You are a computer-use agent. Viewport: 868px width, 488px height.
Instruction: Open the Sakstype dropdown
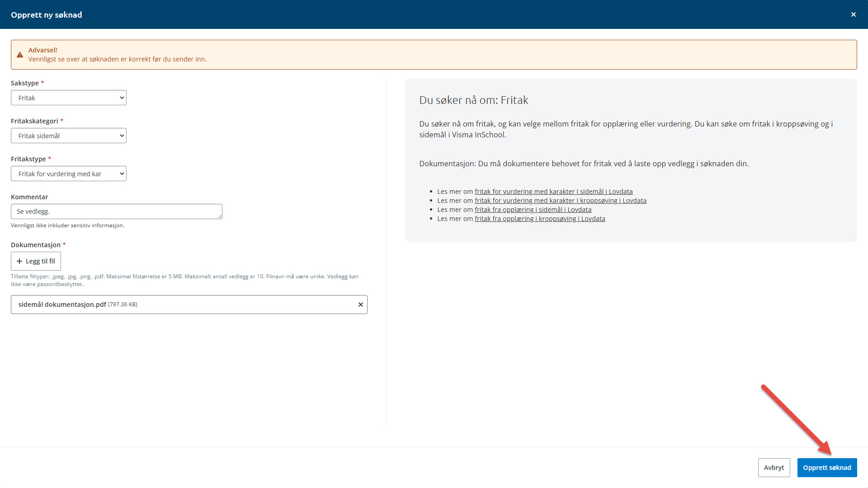[x=69, y=98]
